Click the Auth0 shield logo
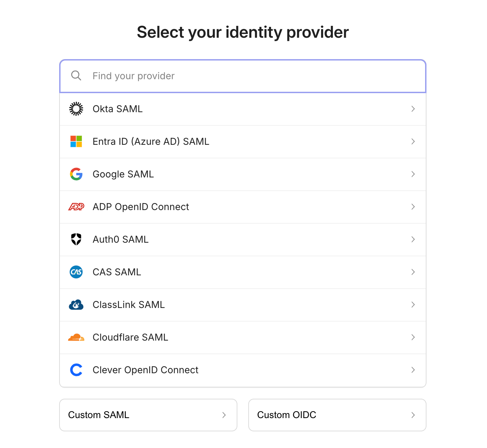487x448 pixels. (x=76, y=239)
